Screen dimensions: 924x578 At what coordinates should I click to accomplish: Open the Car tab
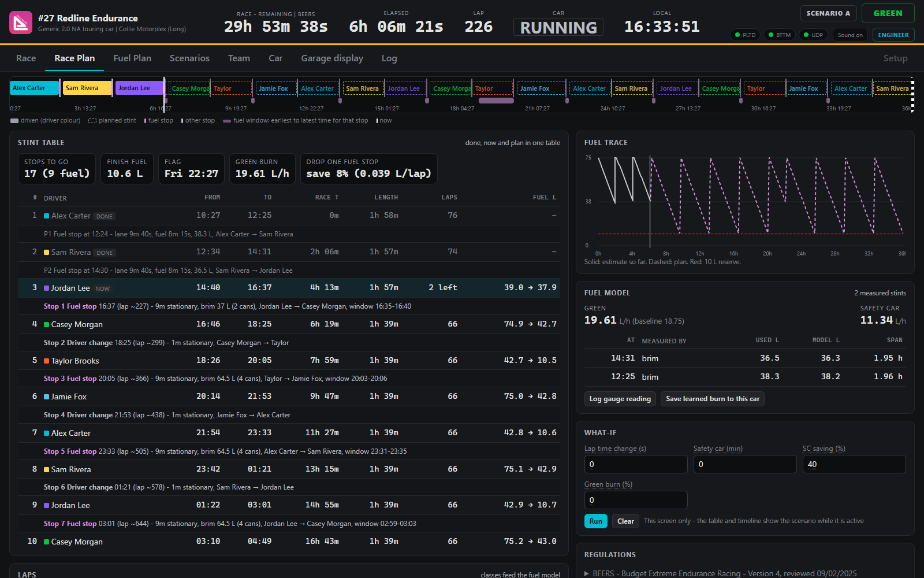tap(275, 58)
